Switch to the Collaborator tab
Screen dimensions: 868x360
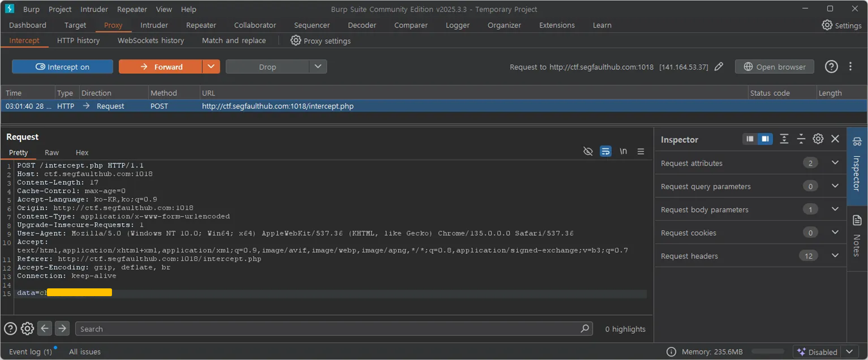(x=255, y=25)
